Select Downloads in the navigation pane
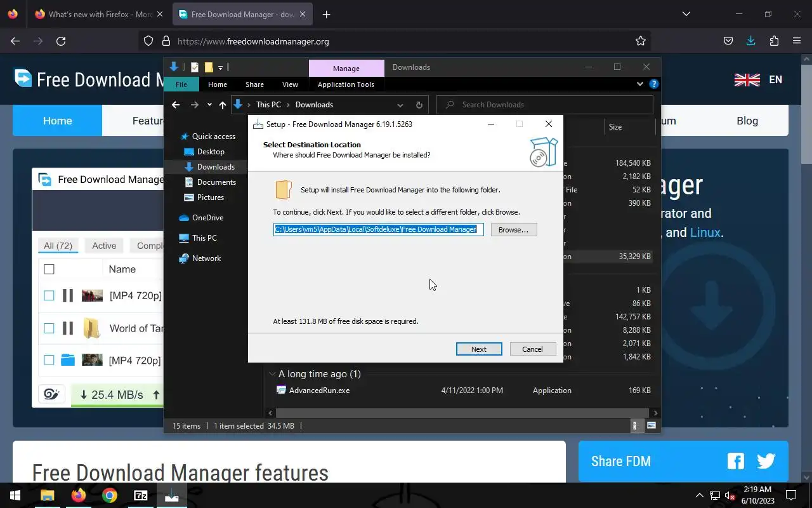The width and height of the screenshot is (812, 508). [216, 167]
